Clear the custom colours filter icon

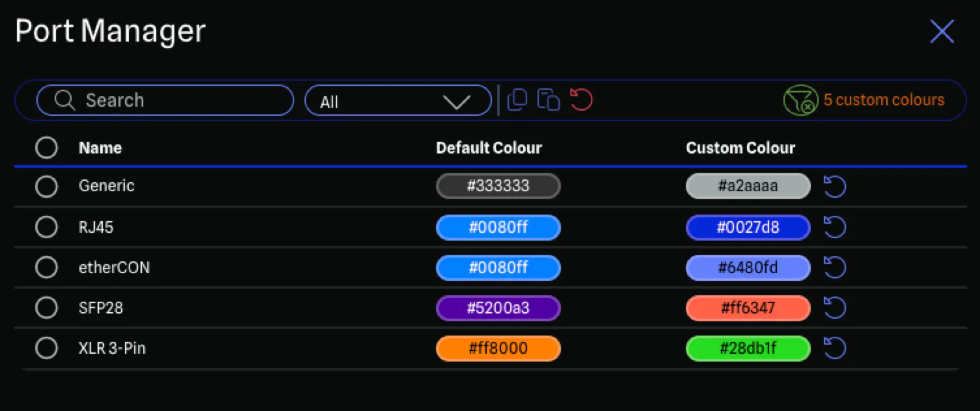click(800, 101)
